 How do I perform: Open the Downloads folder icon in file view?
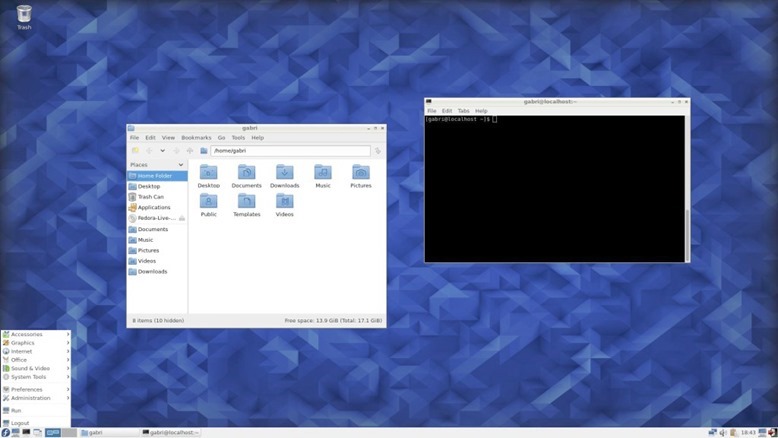[x=285, y=176]
